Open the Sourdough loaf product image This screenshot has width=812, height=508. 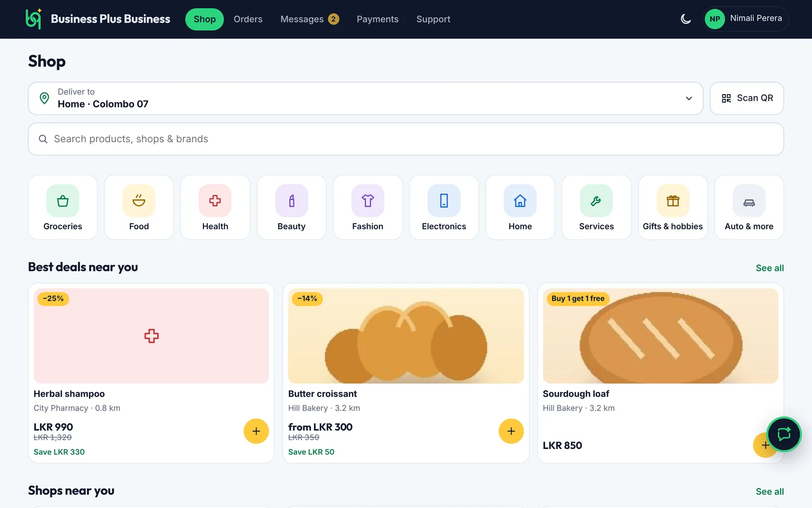(x=661, y=336)
